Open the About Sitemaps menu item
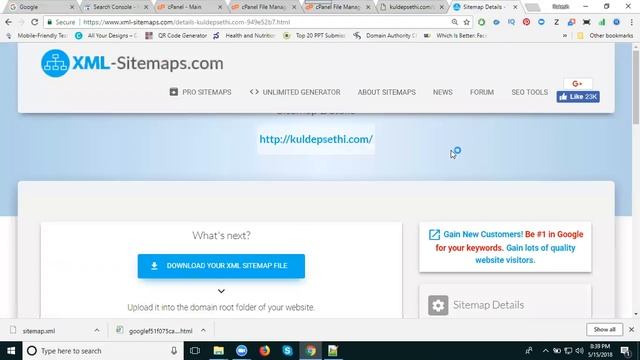This screenshot has width=640, height=360. 387,92
